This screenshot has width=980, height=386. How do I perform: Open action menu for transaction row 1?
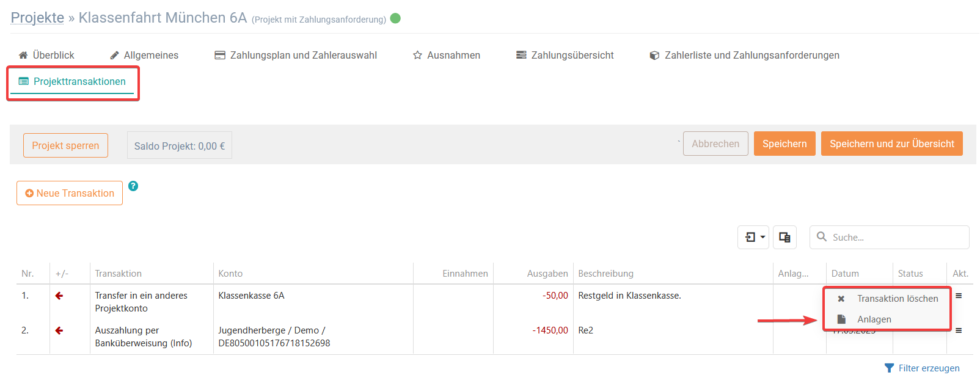click(x=959, y=296)
